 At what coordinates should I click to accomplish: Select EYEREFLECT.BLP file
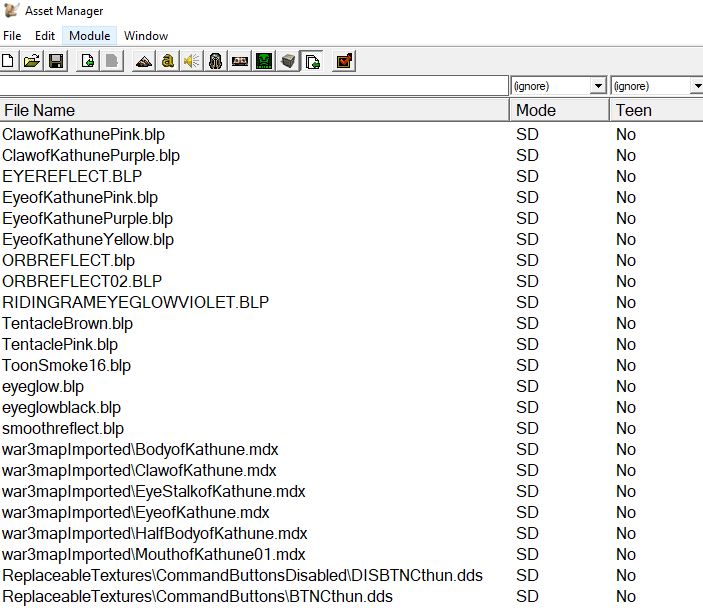pyautogui.click(x=72, y=177)
